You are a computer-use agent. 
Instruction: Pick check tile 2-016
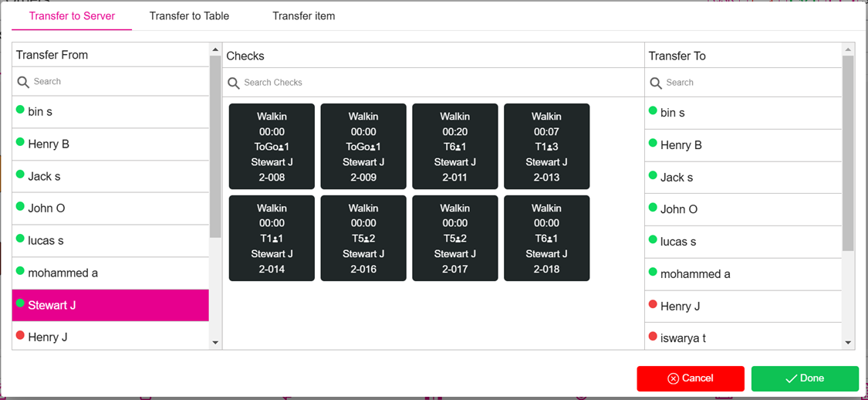[x=363, y=239]
